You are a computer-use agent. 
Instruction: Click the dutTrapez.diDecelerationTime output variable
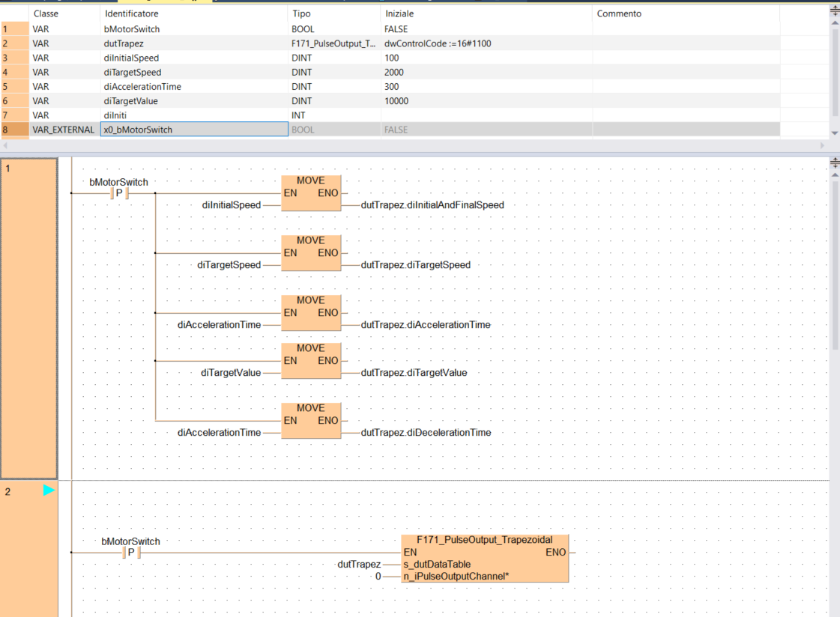(426, 433)
